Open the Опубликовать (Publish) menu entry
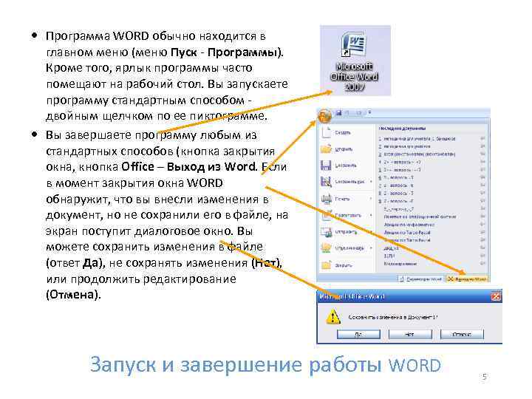532x399 pixels. (346, 248)
